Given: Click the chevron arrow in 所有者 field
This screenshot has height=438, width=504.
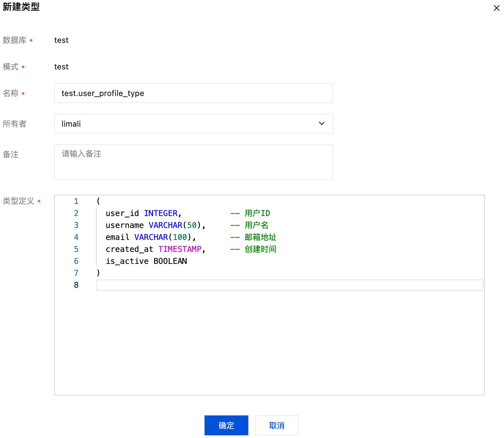Looking at the screenshot, I should (321, 124).
